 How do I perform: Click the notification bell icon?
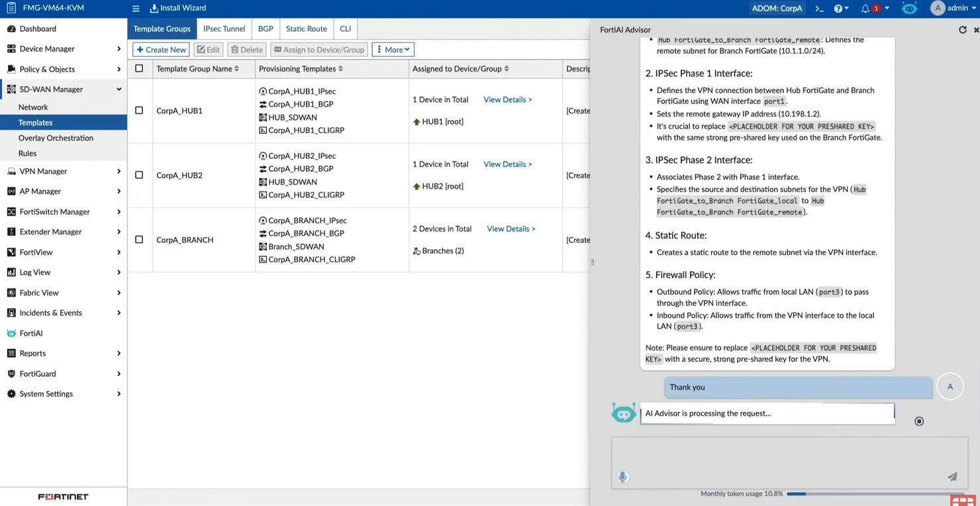pyautogui.click(x=865, y=8)
